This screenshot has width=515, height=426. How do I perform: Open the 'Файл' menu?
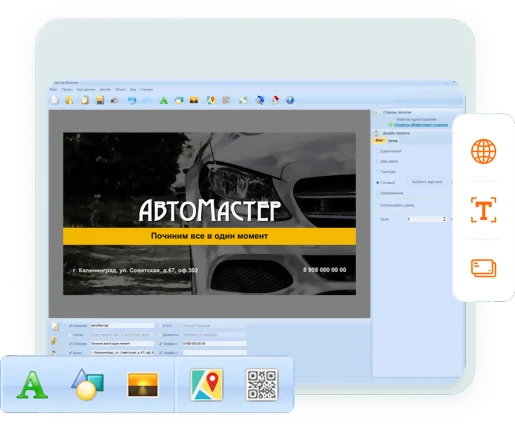click(53, 89)
